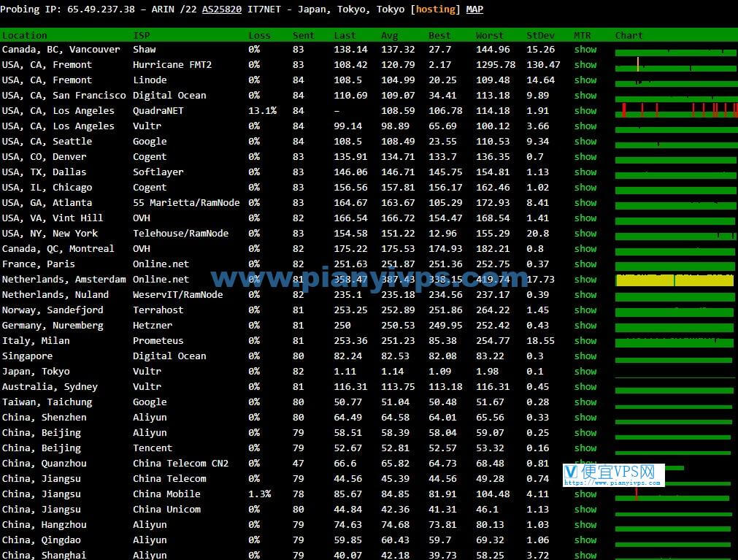The height and width of the screenshot is (560, 738).
Task: Show MTR for Singapore Digital Ocean row
Action: [x=585, y=356]
